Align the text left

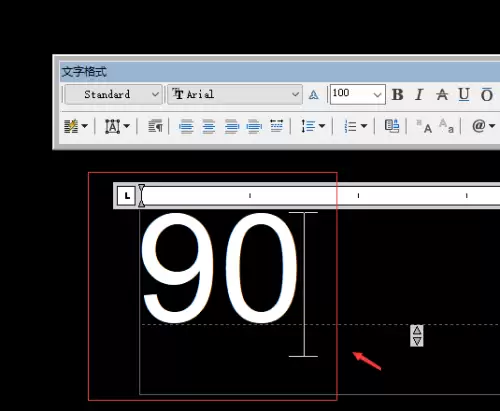click(x=186, y=126)
